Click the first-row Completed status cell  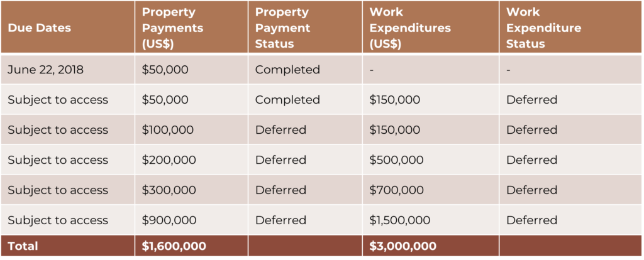[287, 70]
